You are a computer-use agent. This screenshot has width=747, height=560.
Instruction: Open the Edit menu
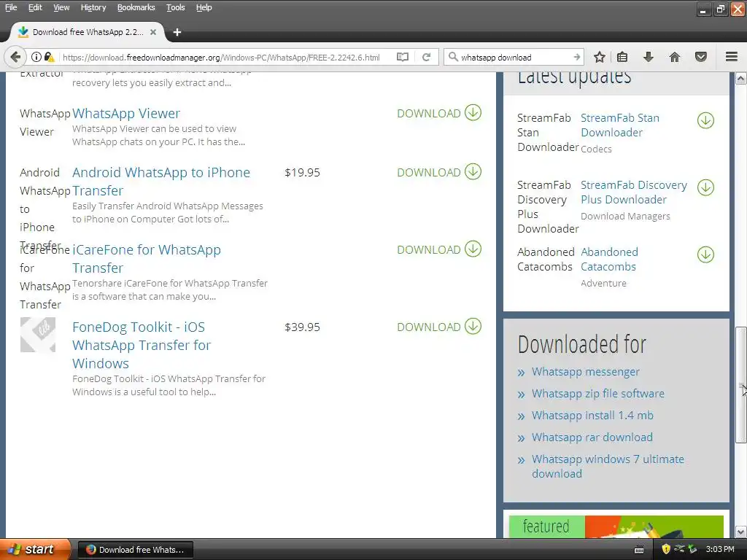[x=35, y=7]
